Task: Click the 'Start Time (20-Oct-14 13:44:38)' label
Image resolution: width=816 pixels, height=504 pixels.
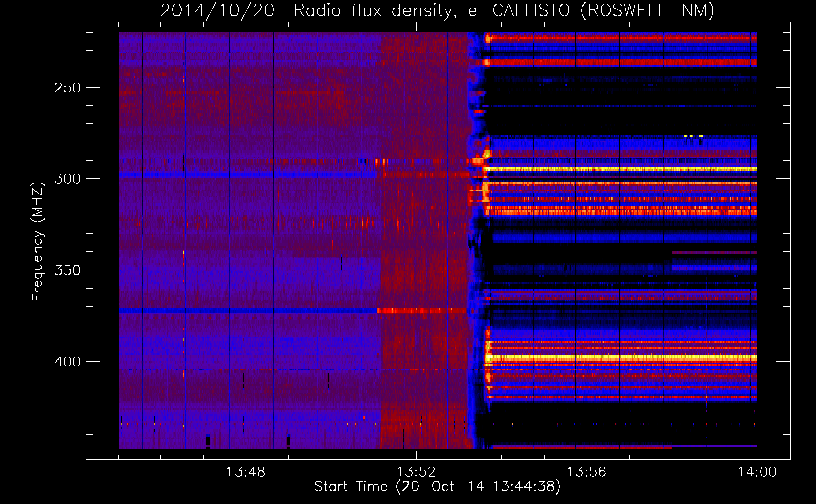Action: pyautogui.click(x=437, y=487)
